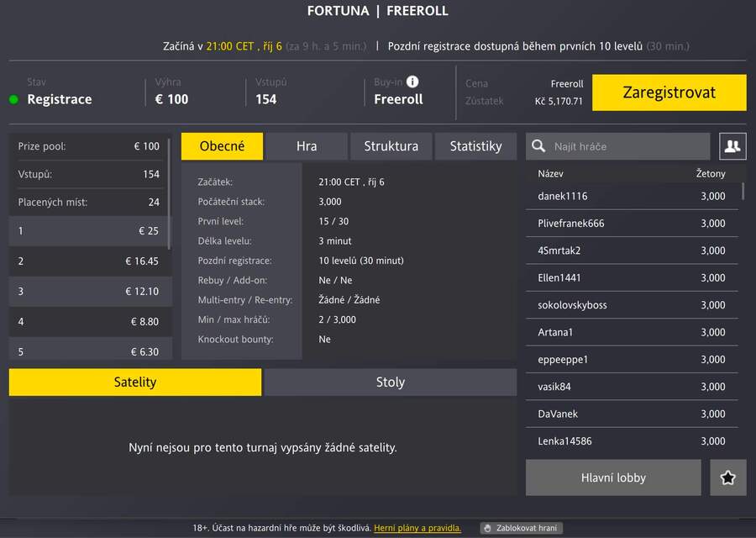Click the 3rd place € 12.10 row
This screenshot has width=756, height=538.
90,292
